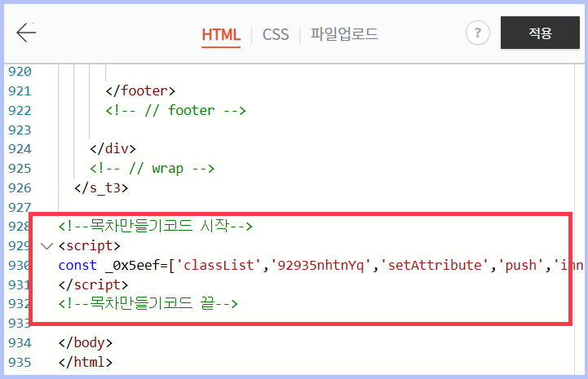The width and height of the screenshot is (588, 379).
Task: Place cursor on the closing </script> tag
Action: 93,285
